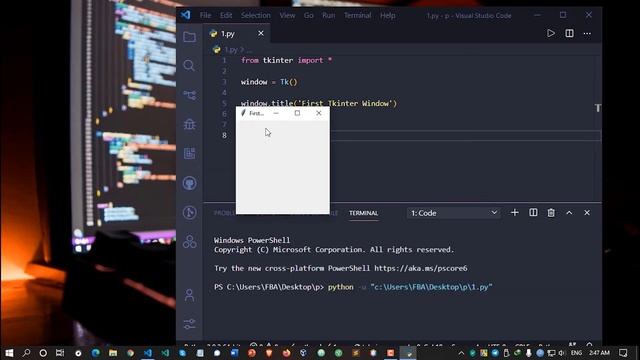Close the terminal panel
The width and height of the screenshot is (640, 360).
click(x=587, y=213)
